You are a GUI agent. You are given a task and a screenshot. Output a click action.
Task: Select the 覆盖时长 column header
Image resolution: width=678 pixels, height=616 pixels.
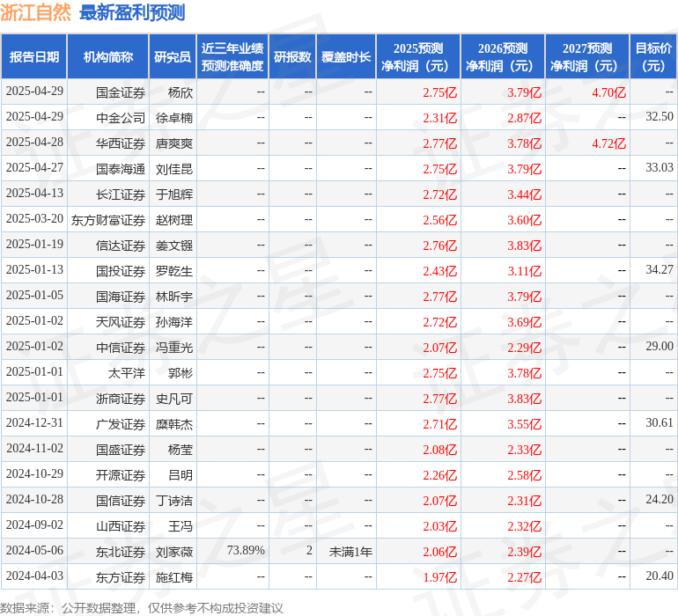tap(345, 57)
